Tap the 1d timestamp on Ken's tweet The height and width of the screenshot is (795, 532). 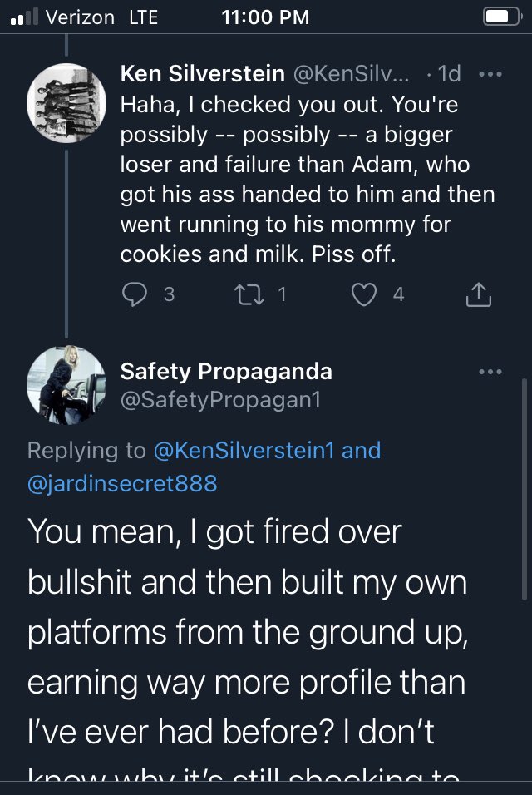[x=448, y=73]
